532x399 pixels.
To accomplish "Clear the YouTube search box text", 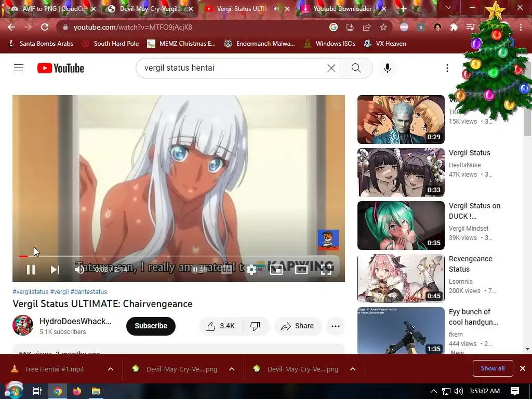I will tap(331, 68).
